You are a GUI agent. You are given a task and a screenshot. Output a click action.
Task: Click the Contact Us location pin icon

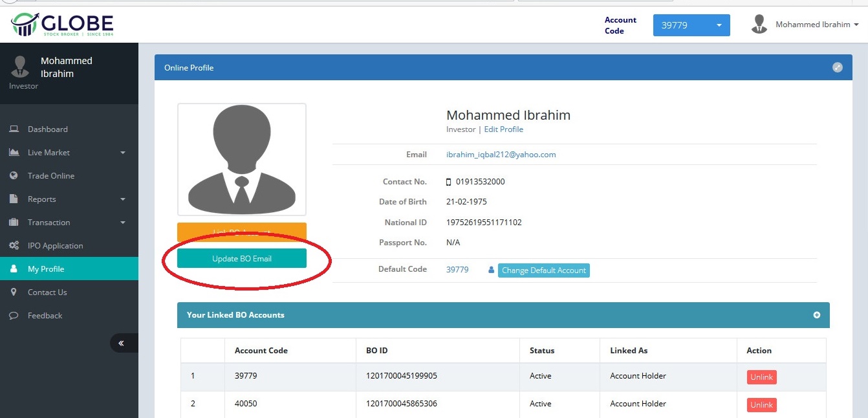[14, 292]
